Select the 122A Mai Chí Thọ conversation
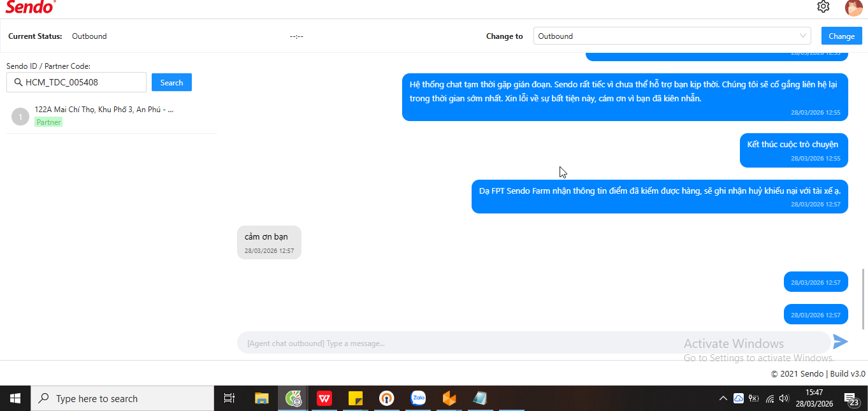 (x=112, y=116)
